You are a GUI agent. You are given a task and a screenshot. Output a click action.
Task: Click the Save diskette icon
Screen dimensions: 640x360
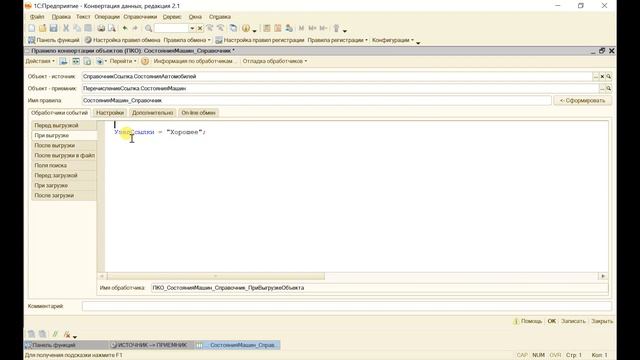tap(53, 28)
